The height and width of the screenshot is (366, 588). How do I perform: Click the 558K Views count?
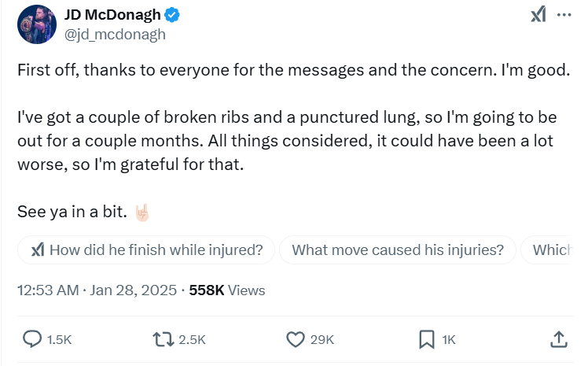click(x=227, y=290)
